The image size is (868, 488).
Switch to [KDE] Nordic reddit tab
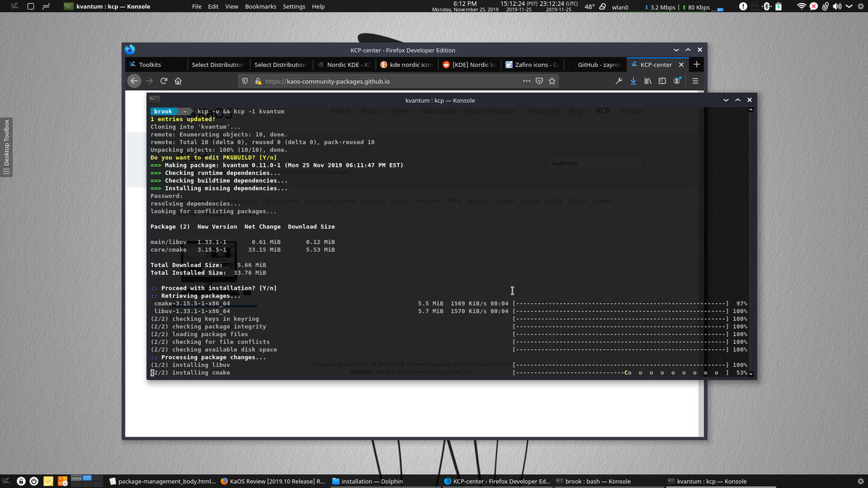[468, 64]
